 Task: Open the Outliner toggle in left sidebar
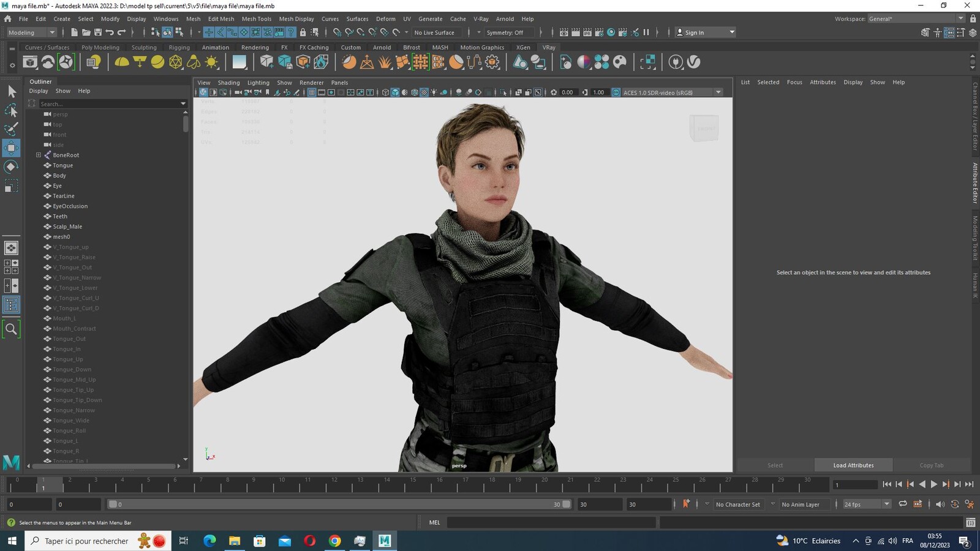point(11,305)
